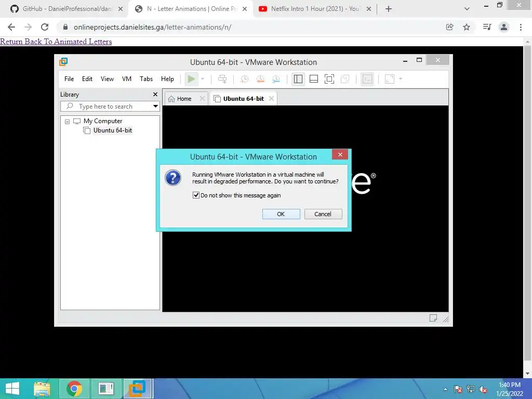Viewport: 532px width, 399px height.
Task: Open the VM menu
Action: tap(127, 79)
